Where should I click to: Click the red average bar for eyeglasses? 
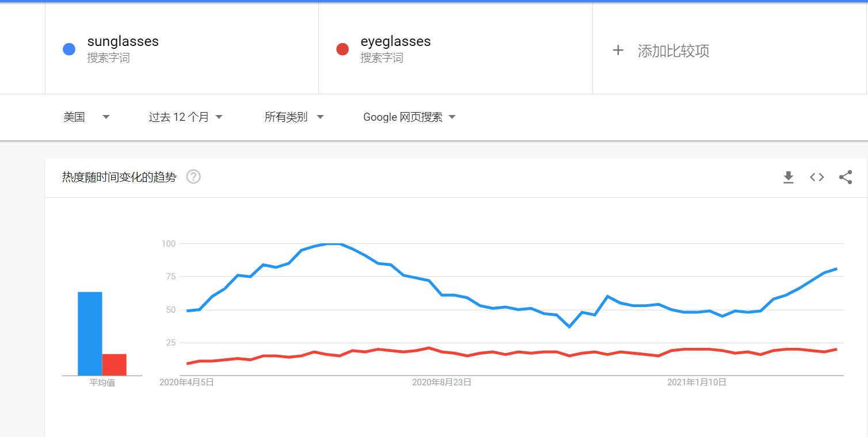114,365
